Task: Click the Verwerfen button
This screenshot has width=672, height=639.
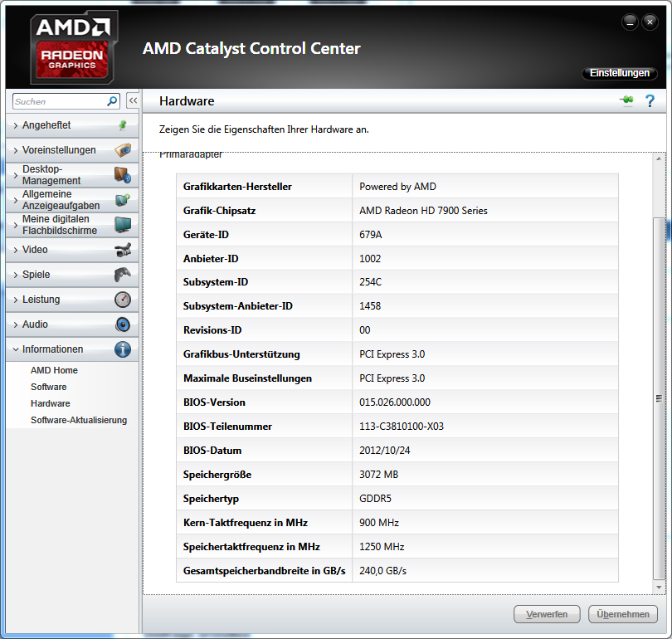Action: coord(547,614)
